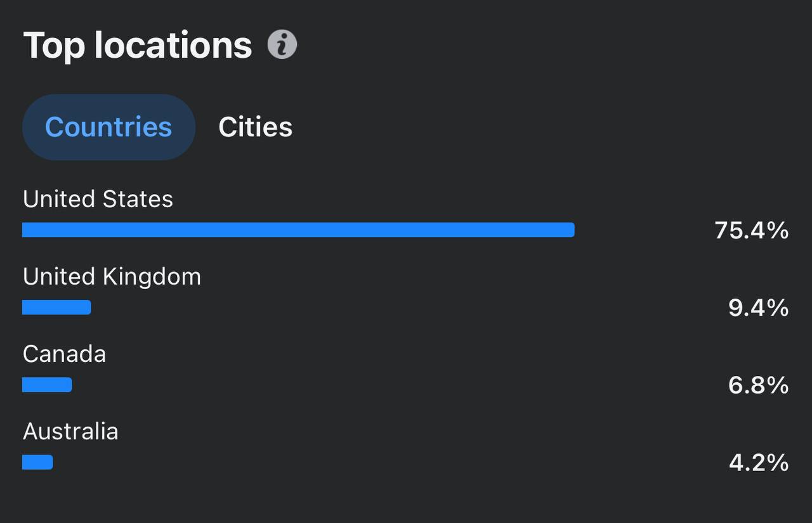Switch to the Cities tab
The height and width of the screenshot is (523, 812).
pyautogui.click(x=256, y=127)
